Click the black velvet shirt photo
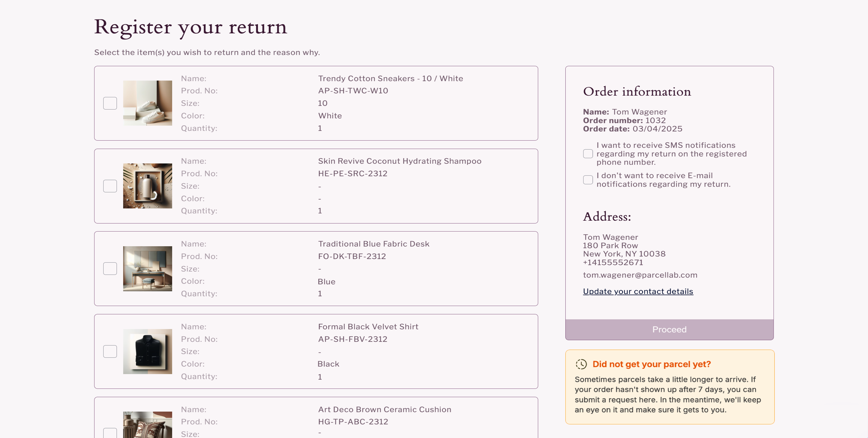Screen dimensions: 868x438 (x=147, y=352)
